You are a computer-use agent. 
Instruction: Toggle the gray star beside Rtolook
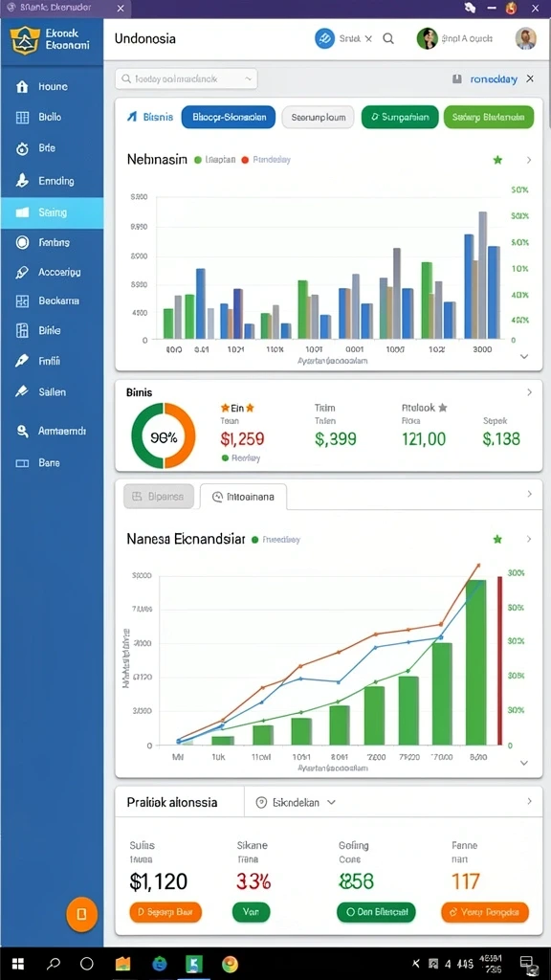(442, 408)
